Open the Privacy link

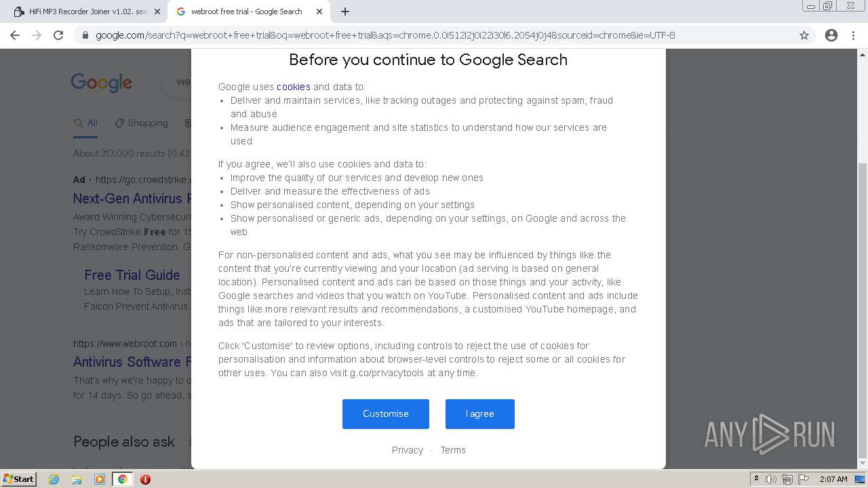(408, 450)
